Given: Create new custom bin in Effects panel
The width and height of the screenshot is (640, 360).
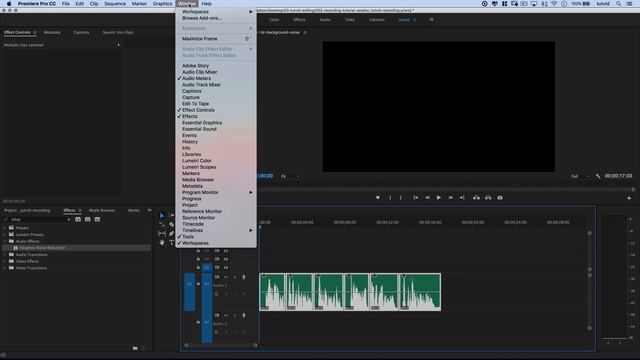Looking at the screenshot, I should click(x=135, y=348).
